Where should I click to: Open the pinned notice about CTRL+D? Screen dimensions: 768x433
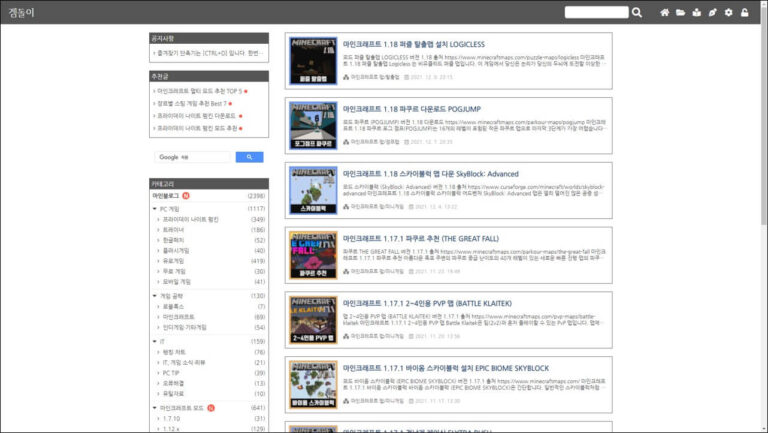click(210, 53)
